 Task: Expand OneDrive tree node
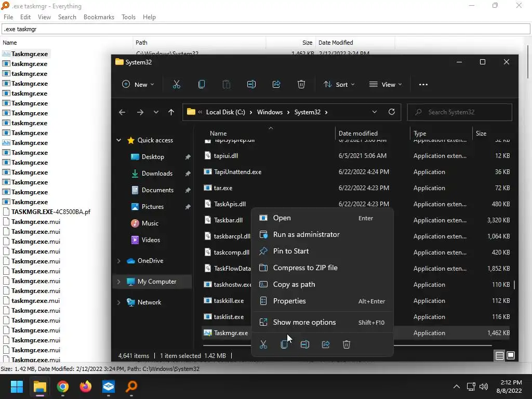click(x=119, y=261)
